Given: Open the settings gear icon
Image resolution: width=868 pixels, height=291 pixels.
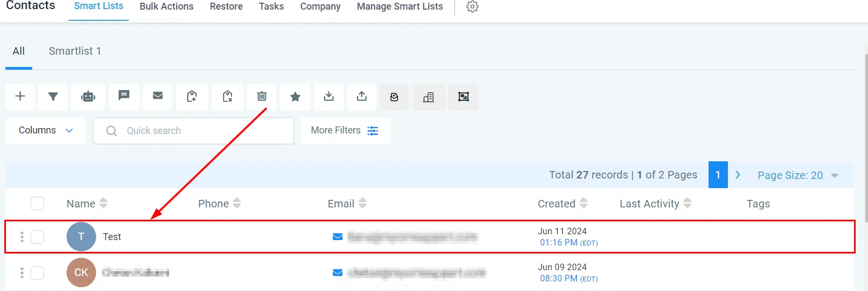Looking at the screenshot, I should (472, 6).
